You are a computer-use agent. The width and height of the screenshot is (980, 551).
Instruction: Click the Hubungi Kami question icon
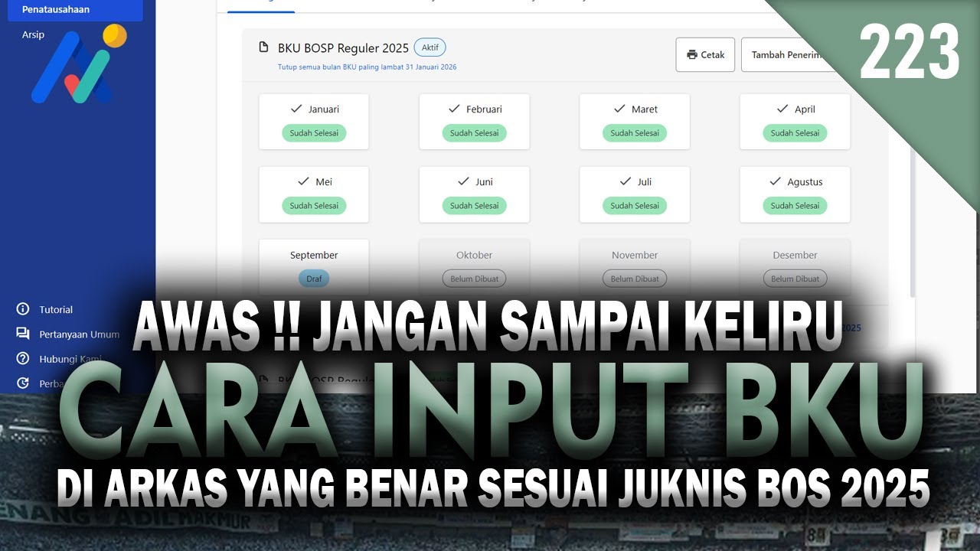tap(23, 358)
